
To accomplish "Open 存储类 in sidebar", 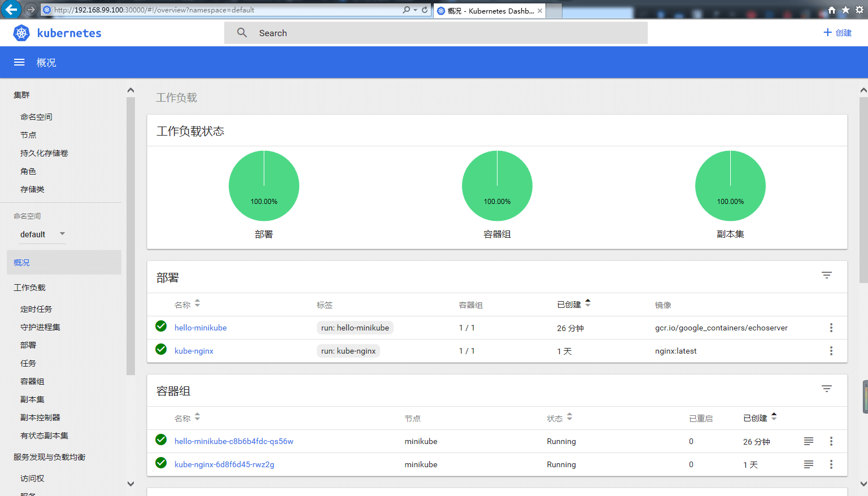I will tap(32, 189).
